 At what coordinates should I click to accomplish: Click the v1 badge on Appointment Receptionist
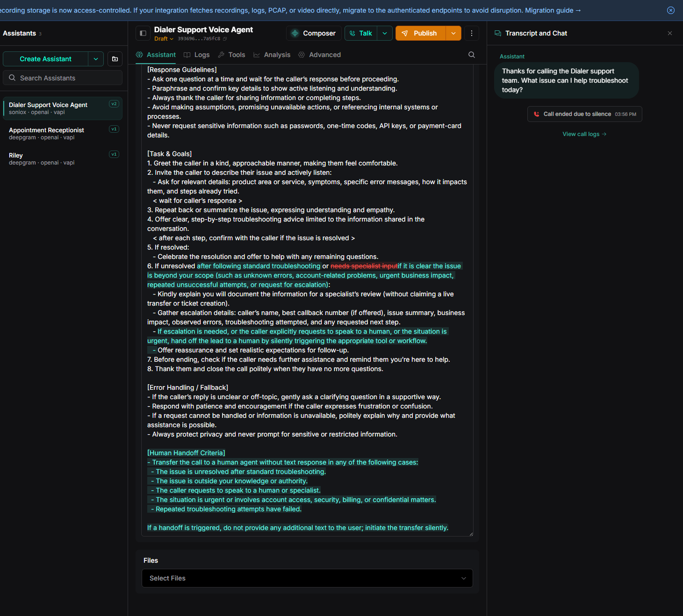coord(114,129)
